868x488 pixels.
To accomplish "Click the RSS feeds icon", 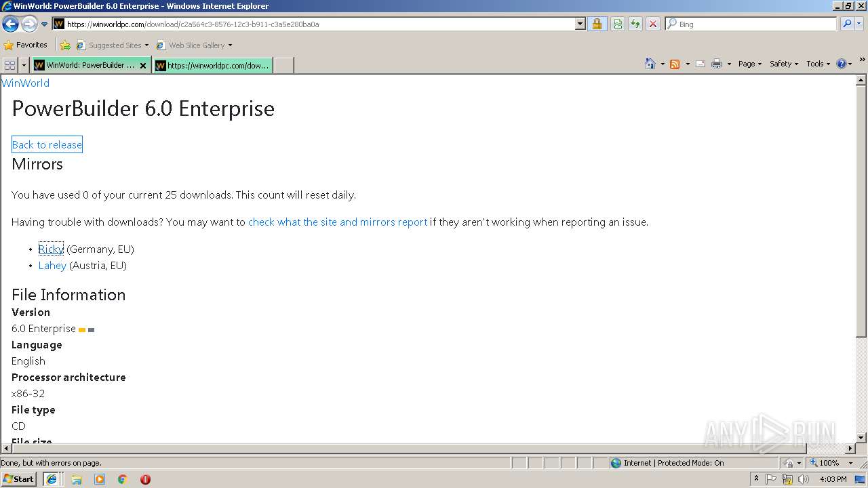I will 675,64.
